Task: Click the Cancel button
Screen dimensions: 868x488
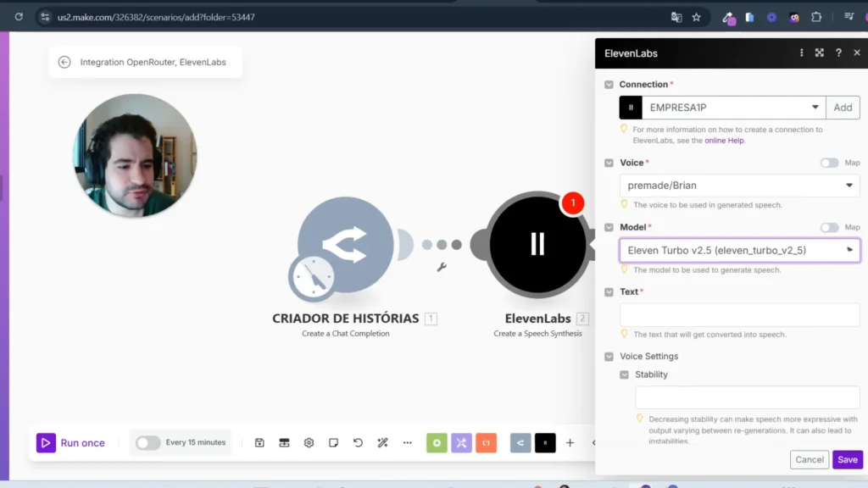Action: click(x=810, y=459)
